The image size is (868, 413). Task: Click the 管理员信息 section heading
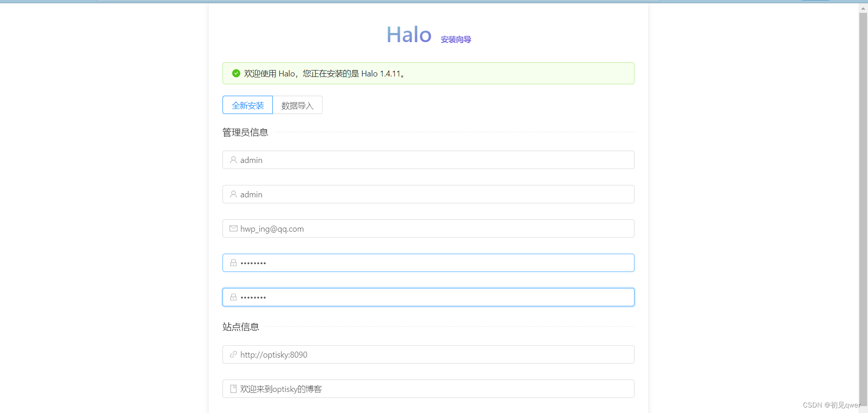point(245,132)
